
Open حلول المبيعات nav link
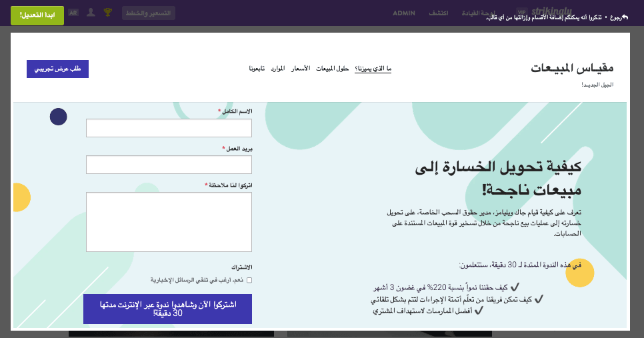click(x=332, y=69)
